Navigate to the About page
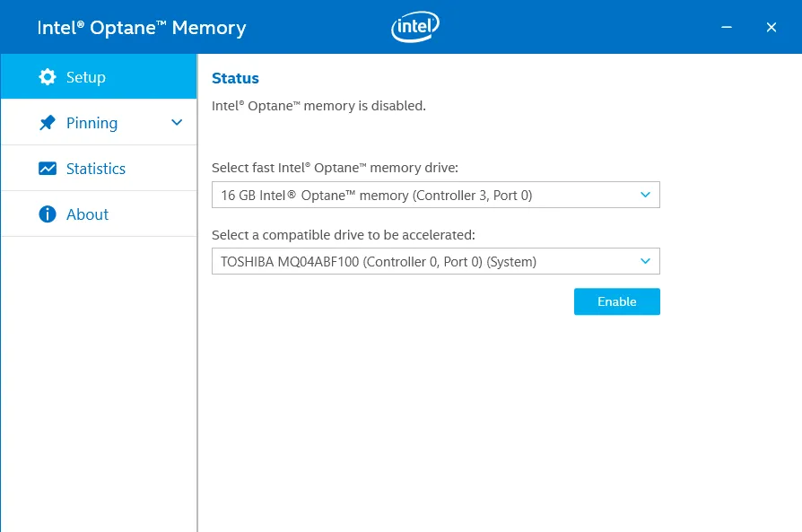Viewport: 802px width, 532px height. (87, 214)
